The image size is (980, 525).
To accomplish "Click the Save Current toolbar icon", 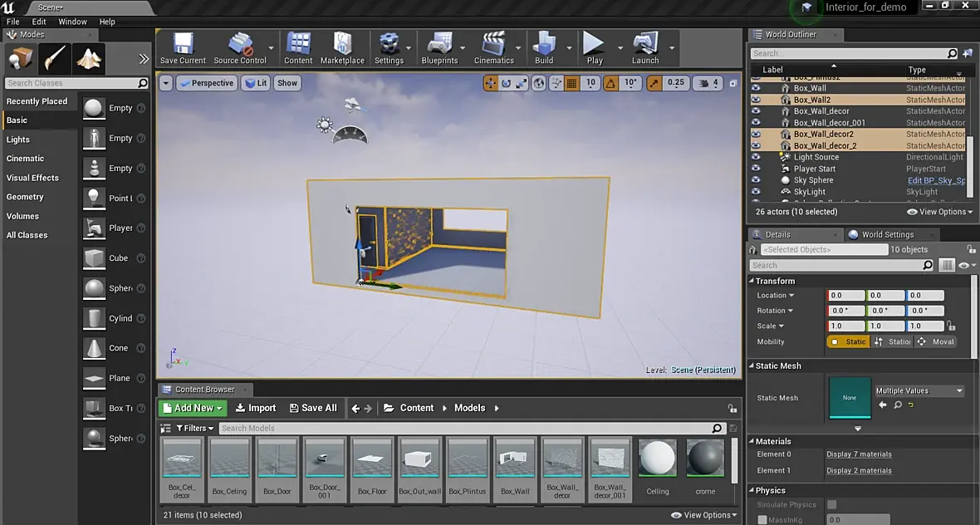I will pos(183,47).
